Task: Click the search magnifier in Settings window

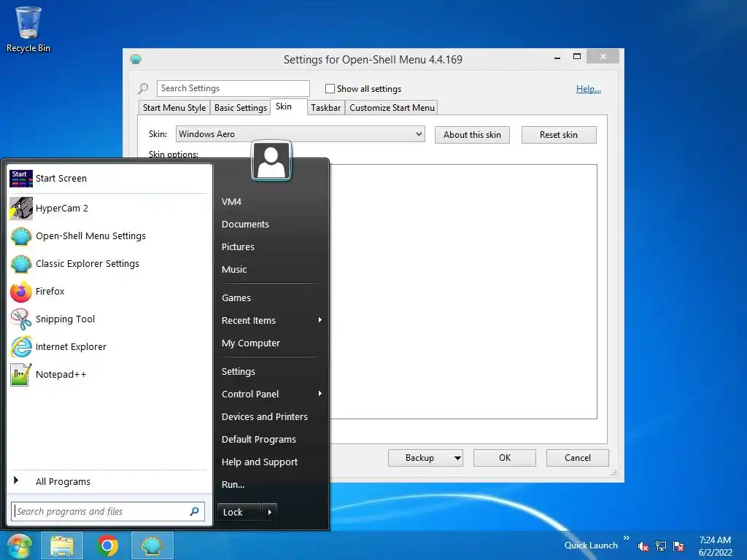Action: point(143,88)
